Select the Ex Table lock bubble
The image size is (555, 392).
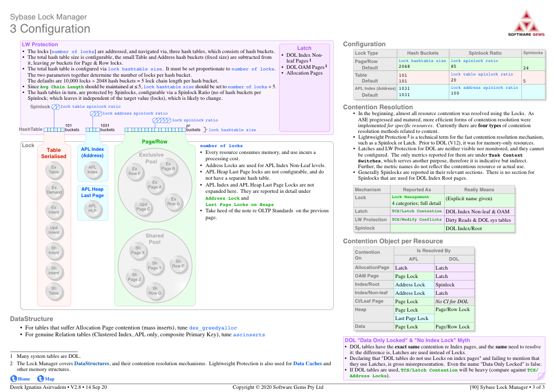pos(54,170)
